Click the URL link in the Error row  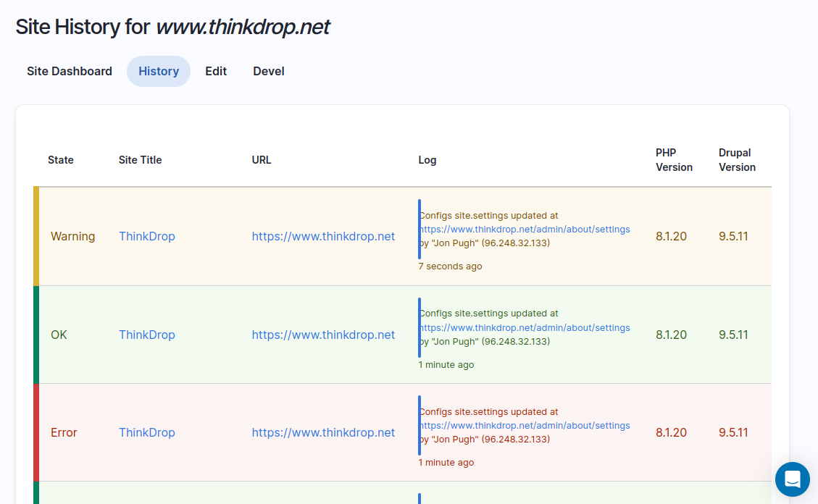323,432
